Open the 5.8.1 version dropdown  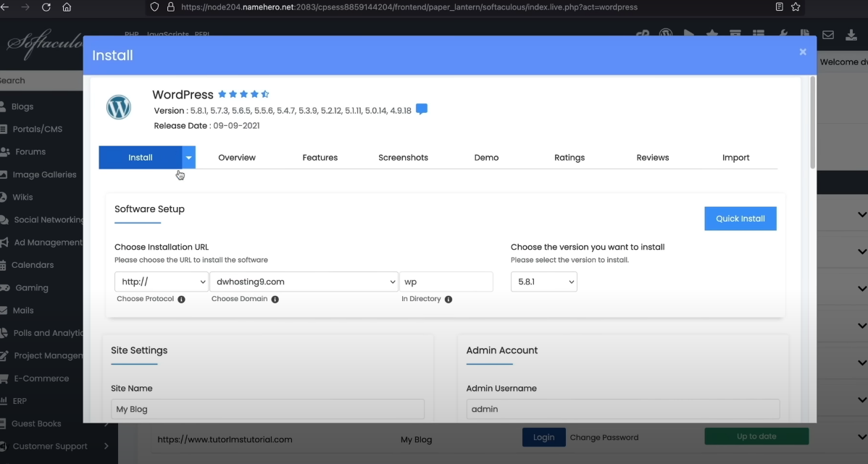[x=543, y=282]
